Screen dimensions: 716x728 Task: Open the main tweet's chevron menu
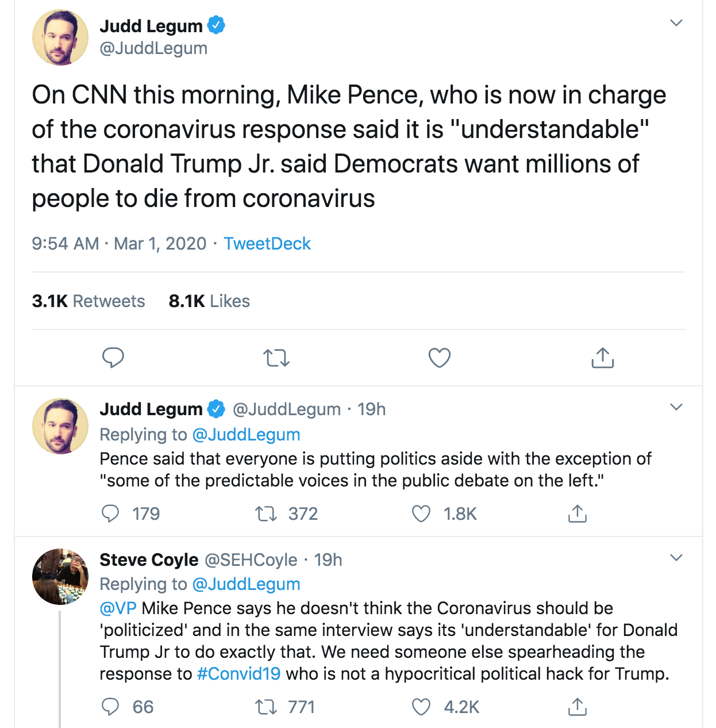click(x=676, y=23)
